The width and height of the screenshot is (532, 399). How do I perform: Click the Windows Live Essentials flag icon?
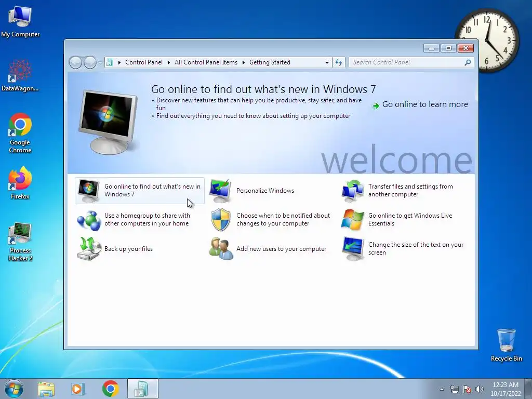point(353,220)
